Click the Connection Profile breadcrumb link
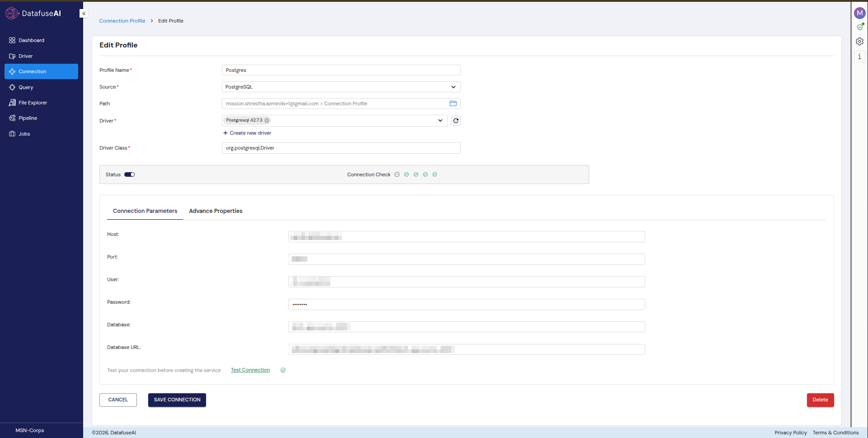The width and height of the screenshot is (868, 438). [x=122, y=21]
